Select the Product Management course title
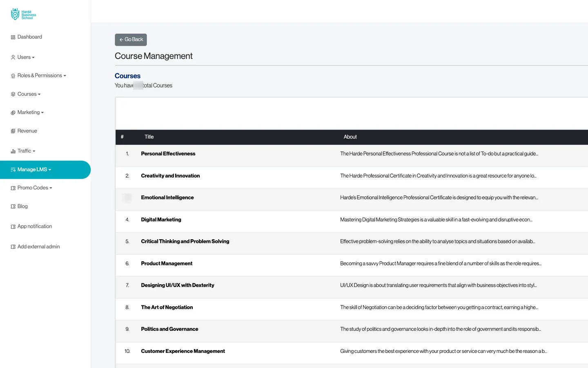588x368 pixels. [167, 263]
